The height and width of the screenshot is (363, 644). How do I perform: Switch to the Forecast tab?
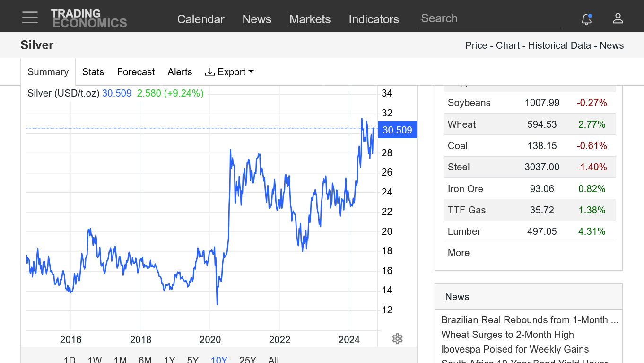point(136,72)
